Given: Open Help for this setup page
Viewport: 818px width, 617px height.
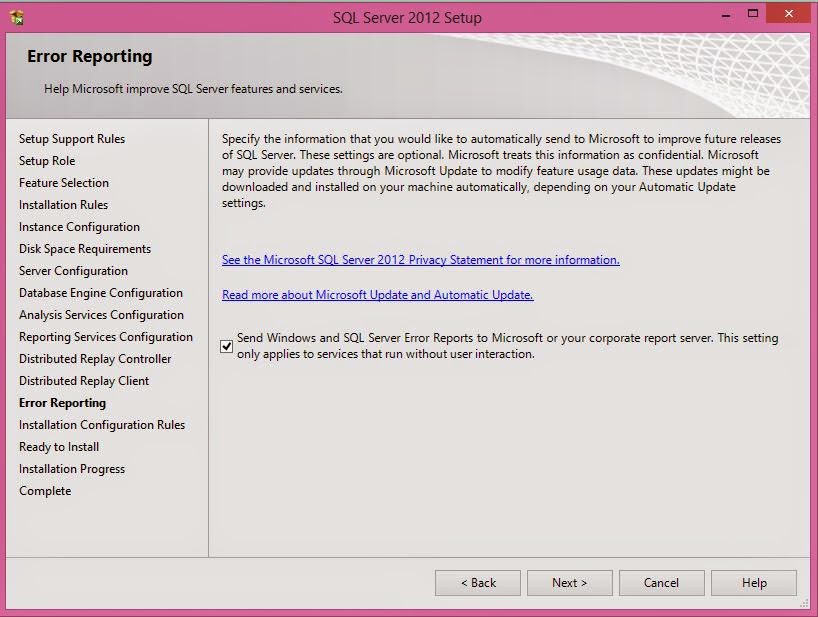Looking at the screenshot, I should click(x=754, y=583).
